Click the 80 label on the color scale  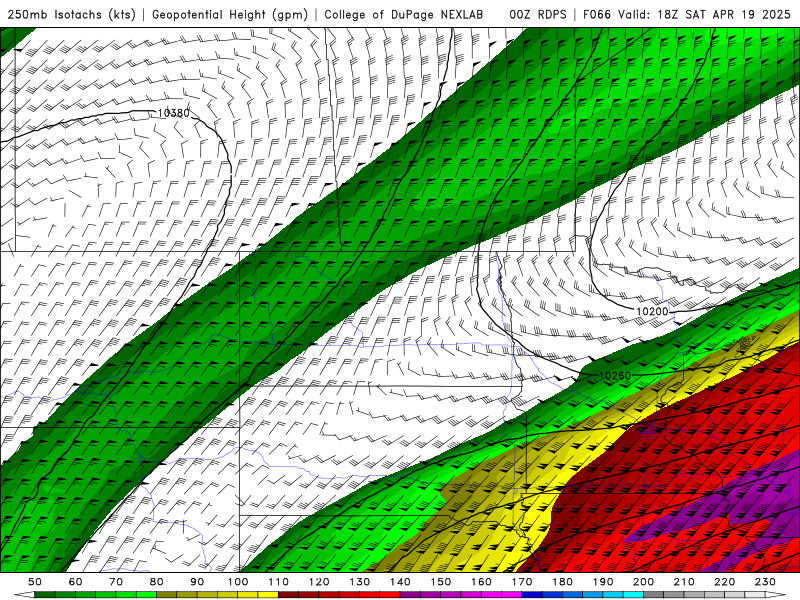(x=157, y=582)
